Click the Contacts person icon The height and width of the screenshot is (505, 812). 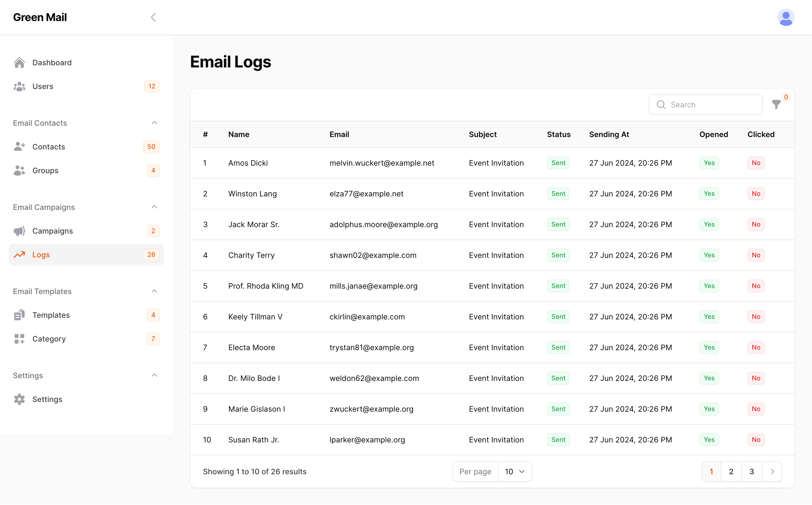coord(19,146)
